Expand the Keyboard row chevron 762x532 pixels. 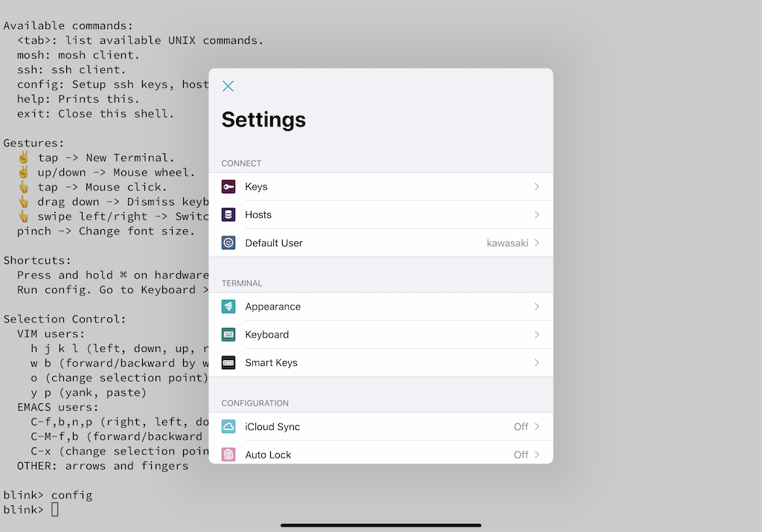[x=537, y=335]
